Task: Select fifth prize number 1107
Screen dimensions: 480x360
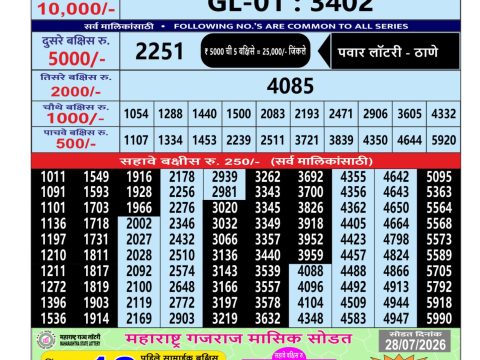Action: point(136,140)
